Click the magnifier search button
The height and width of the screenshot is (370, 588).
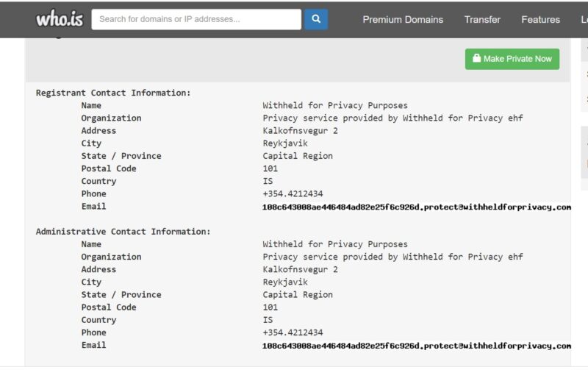coord(316,19)
